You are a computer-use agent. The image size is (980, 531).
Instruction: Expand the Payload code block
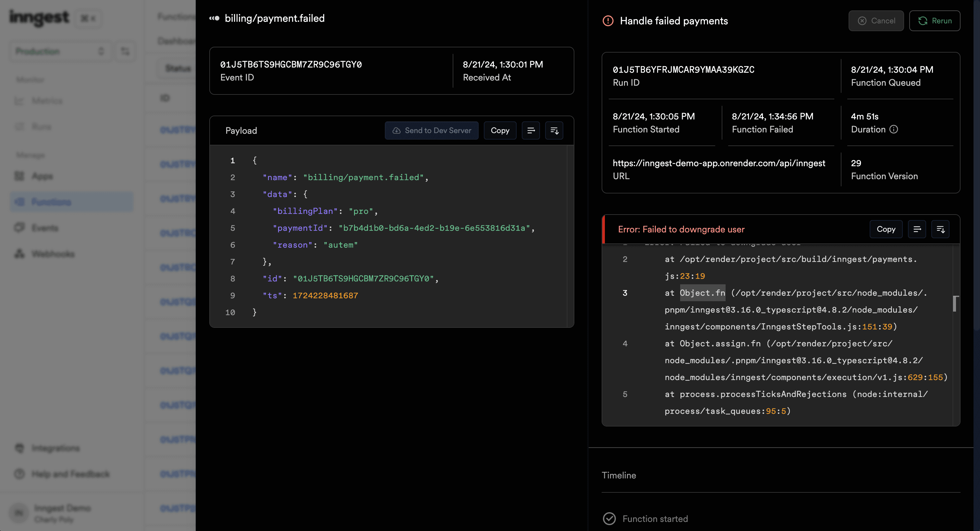554,130
